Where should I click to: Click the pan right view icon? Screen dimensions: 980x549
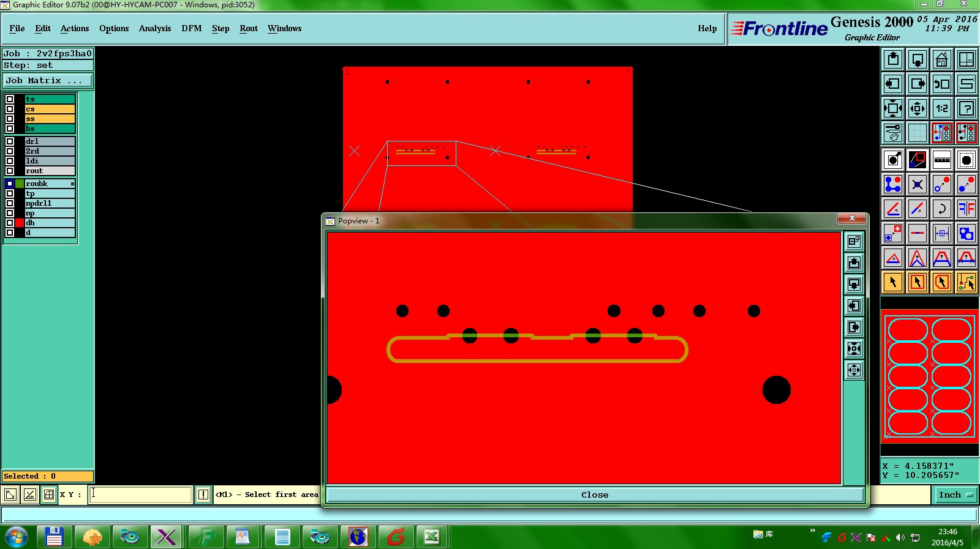[918, 84]
